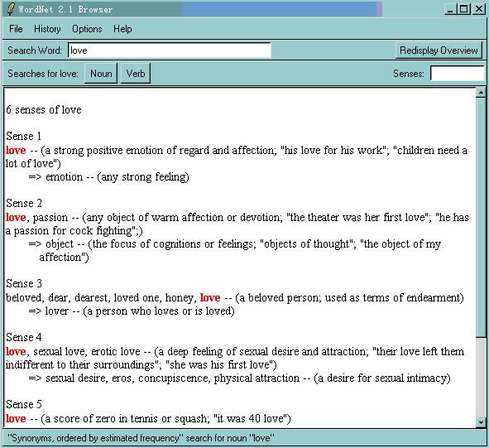Click 'erotic love' in Sense 4 synonyms
489x448 pixels.
coord(116,352)
